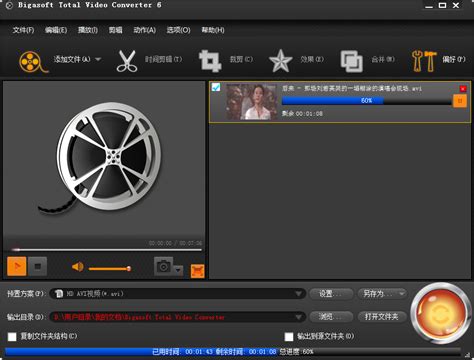Screen dimensions: 474x360
Task: Click the overall progress bar at bottom
Action: [x=233, y=352]
